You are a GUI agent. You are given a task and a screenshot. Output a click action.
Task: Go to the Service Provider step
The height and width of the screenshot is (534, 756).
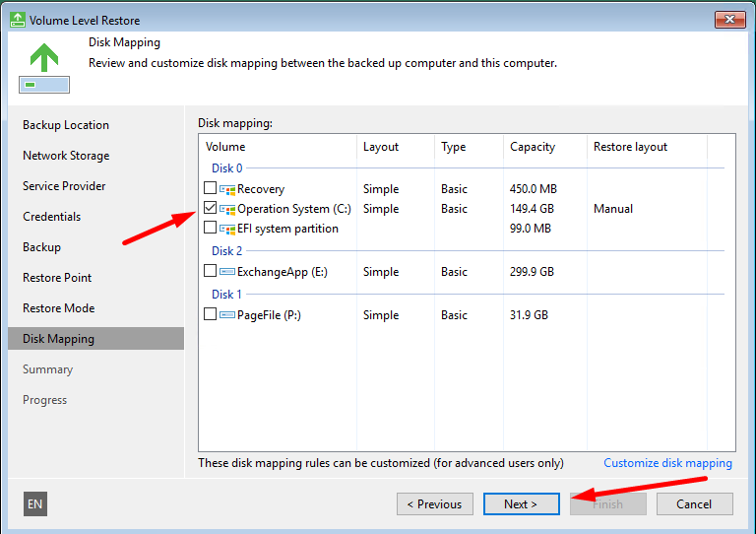64,186
